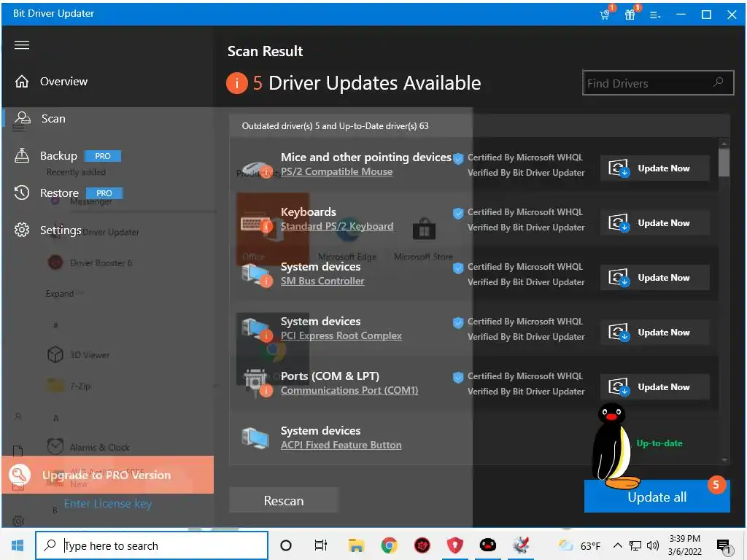Click ACPI Fixed Feature Button device icon
This screenshot has height=560, width=747.
pos(255,438)
